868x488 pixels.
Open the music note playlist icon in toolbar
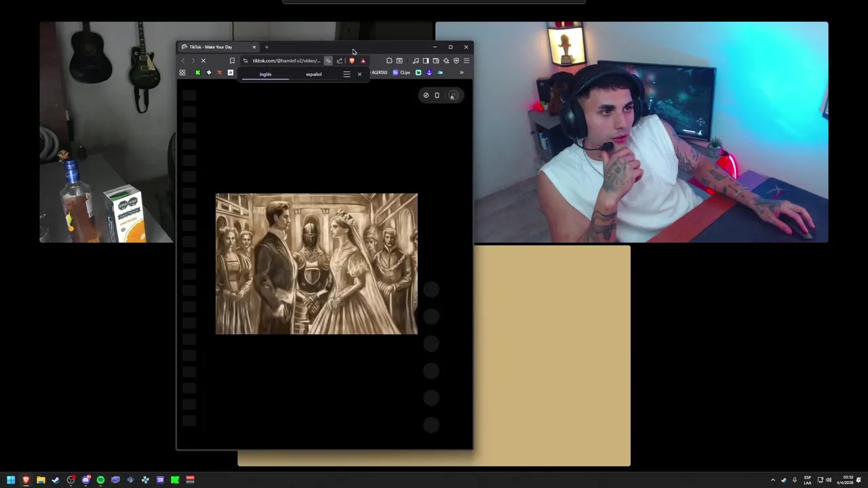416,60
